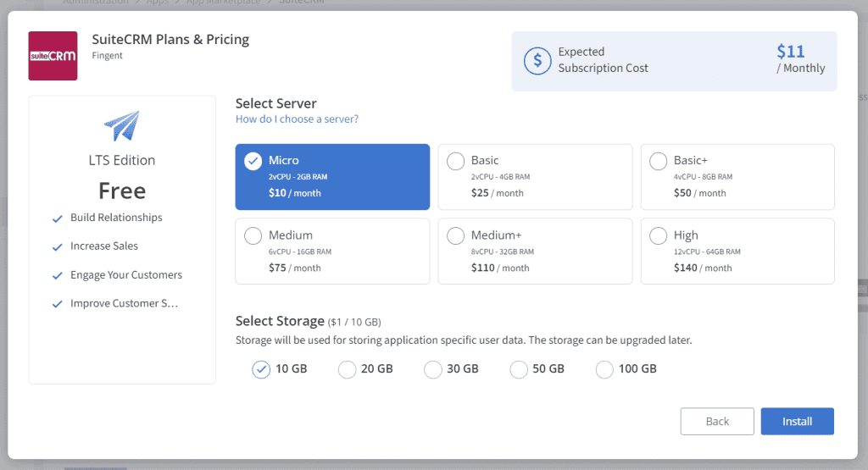Click the 'Select Storage' heading
868x470 pixels.
pos(280,321)
